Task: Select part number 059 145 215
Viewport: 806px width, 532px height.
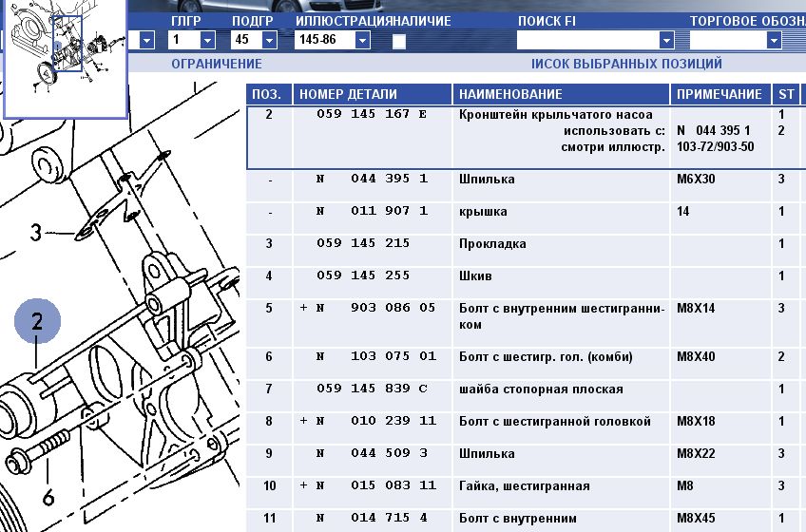Action: [x=363, y=243]
